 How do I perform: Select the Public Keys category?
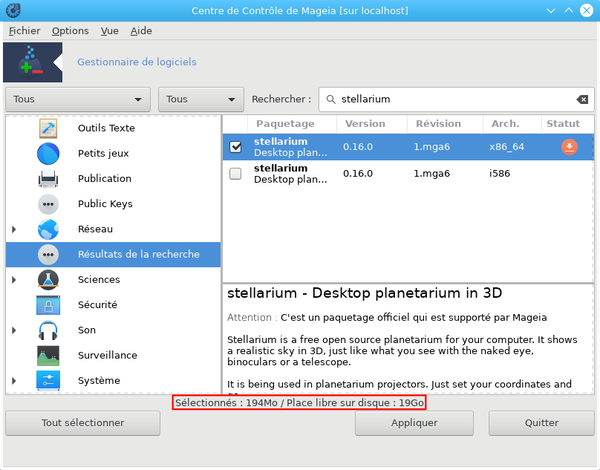pyautogui.click(x=105, y=204)
